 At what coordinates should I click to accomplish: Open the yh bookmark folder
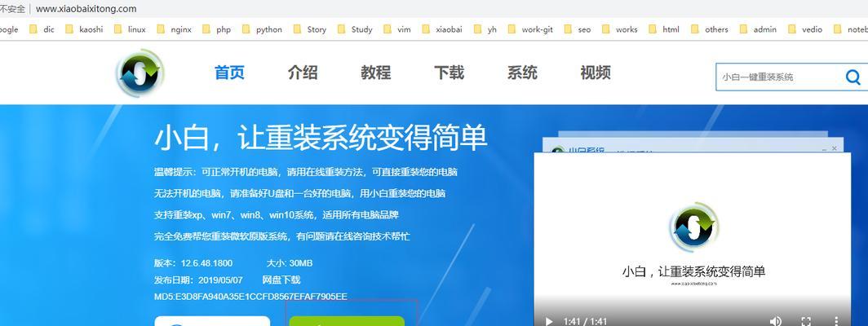coord(485,29)
